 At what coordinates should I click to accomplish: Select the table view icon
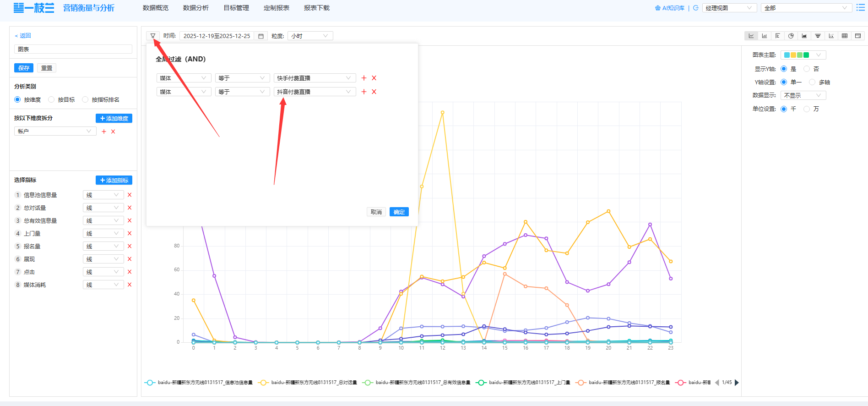coord(845,36)
